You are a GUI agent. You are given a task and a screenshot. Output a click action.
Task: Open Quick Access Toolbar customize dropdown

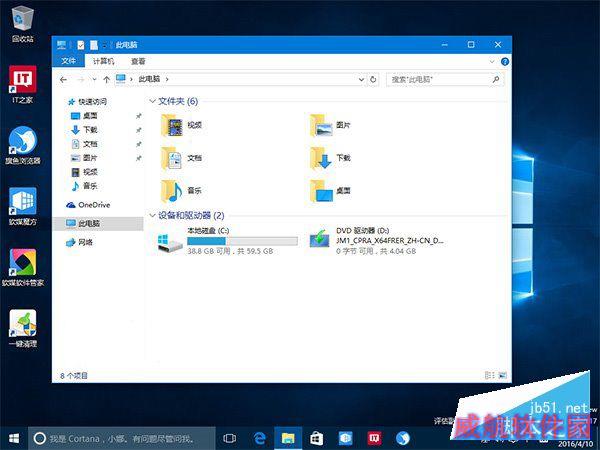104,46
